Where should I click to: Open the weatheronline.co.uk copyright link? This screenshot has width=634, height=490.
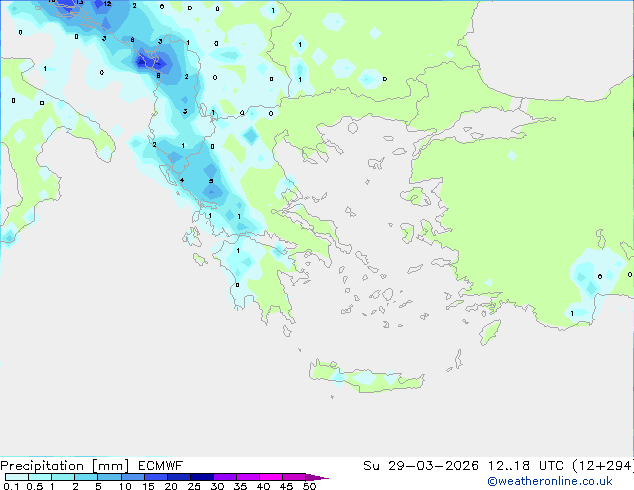tap(550, 481)
